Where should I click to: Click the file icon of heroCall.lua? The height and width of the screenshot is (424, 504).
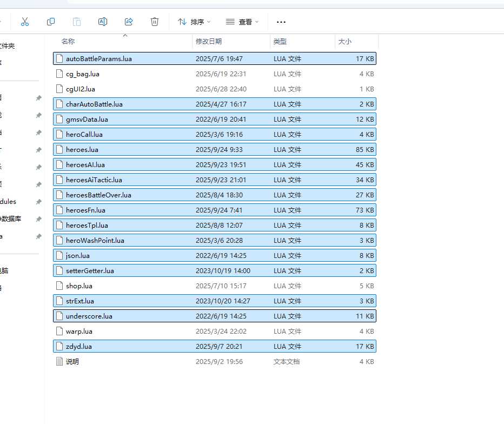tap(59, 134)
